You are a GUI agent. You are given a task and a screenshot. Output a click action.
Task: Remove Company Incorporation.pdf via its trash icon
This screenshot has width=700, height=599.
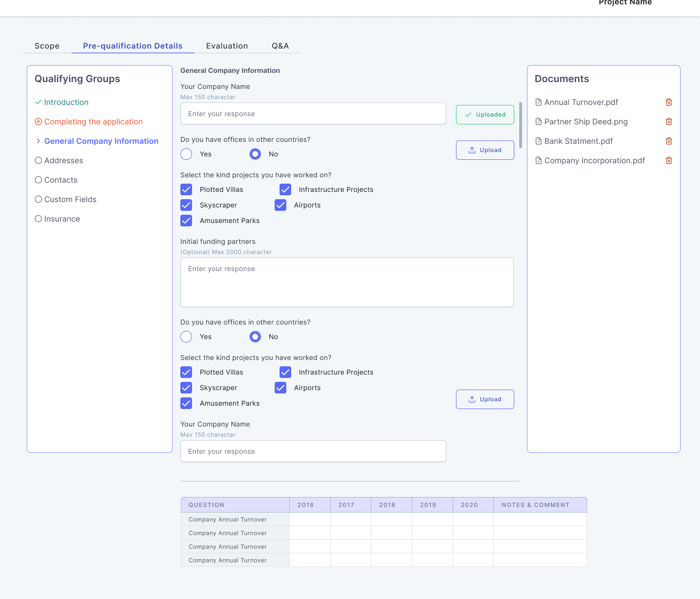tap(669, 160)
